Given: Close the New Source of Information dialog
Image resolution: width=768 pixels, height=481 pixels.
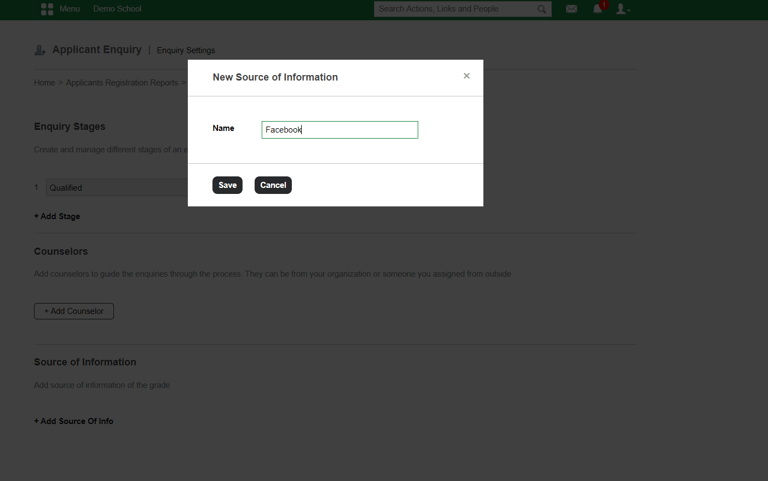Looking at the screenshot, I should coord(466,75).
